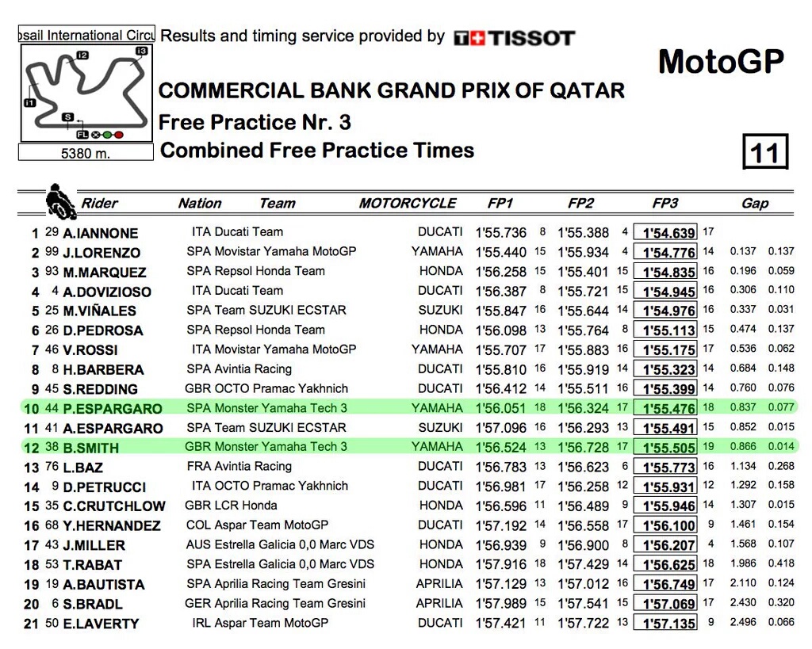Click the boxed number 11
Image resolution: width=812 pixels, height=649 pixels.
[x=765, y=151]
